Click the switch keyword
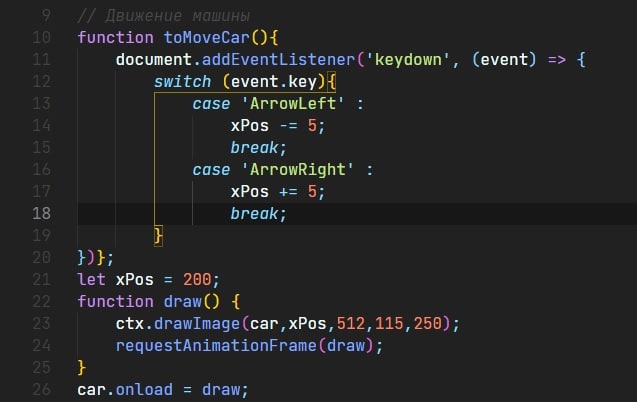The image size is (637, 402). pyautogui.click(x=182, y=82)
